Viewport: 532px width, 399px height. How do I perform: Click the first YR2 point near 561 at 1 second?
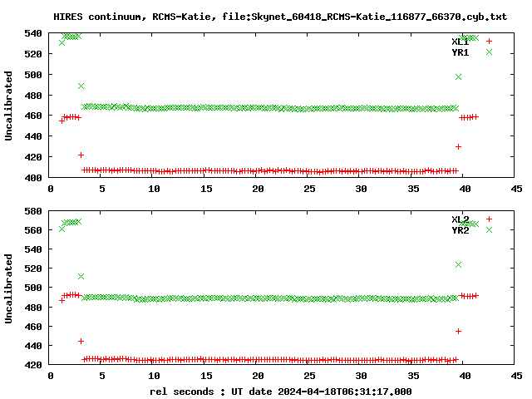(x=62, y=229)
